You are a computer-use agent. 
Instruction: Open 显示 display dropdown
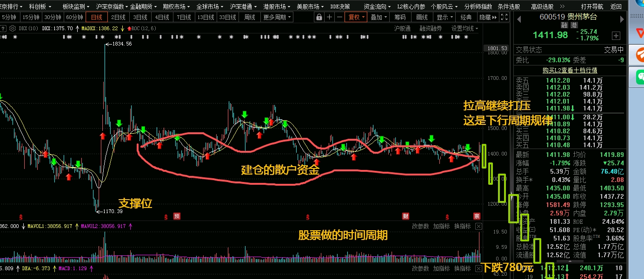click(445, 17)
